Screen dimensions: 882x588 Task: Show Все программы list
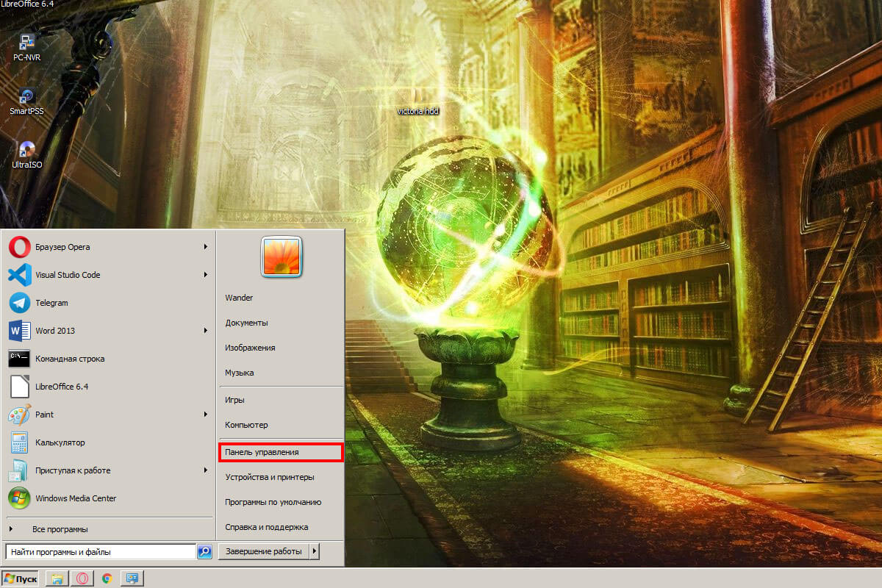coord(60,529)
